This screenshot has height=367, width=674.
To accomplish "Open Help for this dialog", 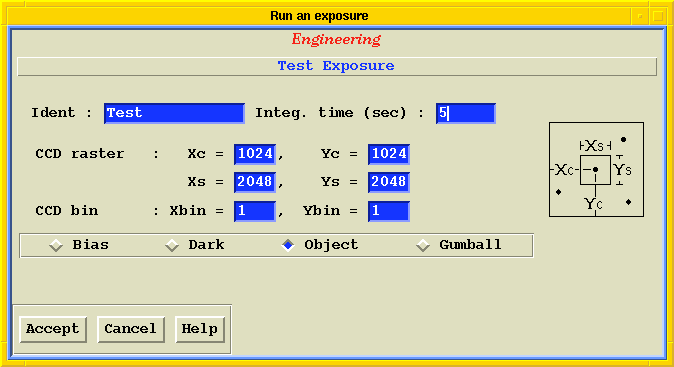I will [x=200, y=330].
